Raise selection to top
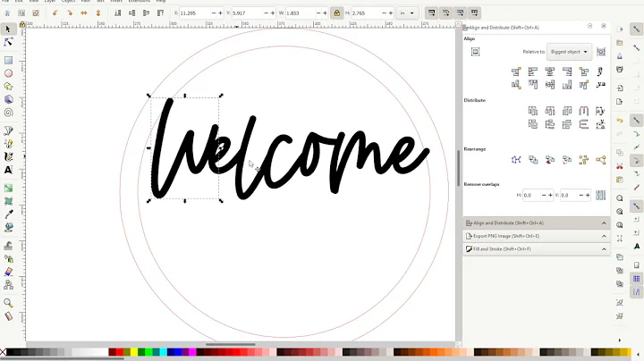The height and width of the screenshot is (361, 644). [x=161, y=13]
